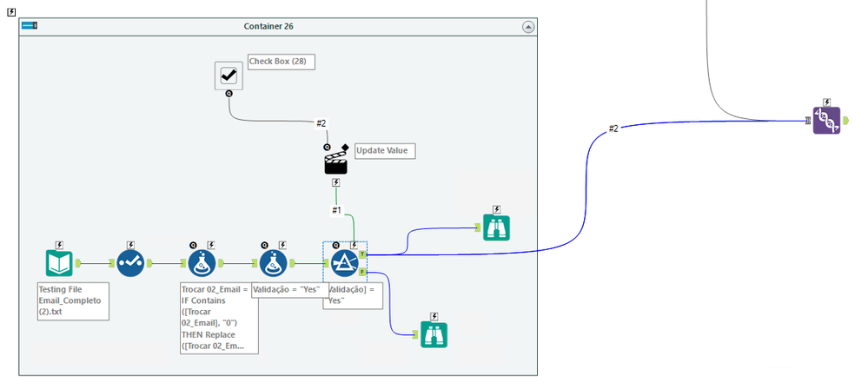The image size is (868, 389).
Task: Open the Browse tool on True output
Action: pos(496,227)
